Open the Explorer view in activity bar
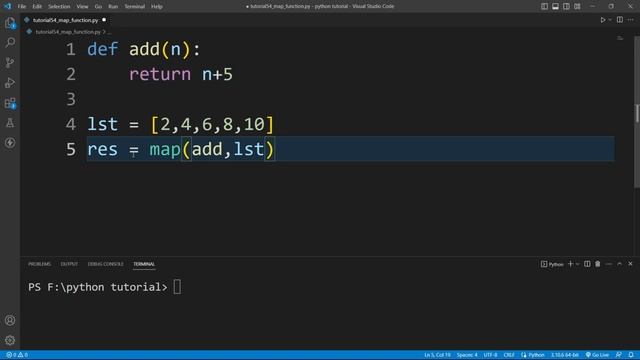The height and width of the screenshot is (360, 640). (10, 23)
